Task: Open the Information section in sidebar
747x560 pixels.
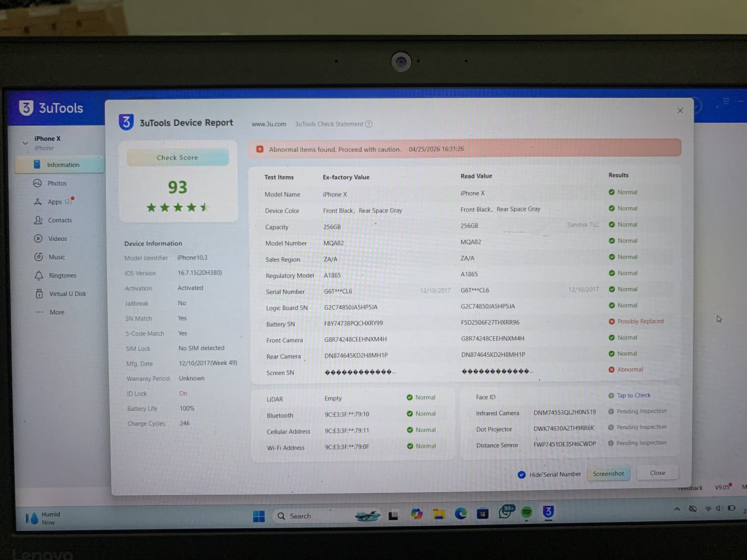Action: [59, 165]
